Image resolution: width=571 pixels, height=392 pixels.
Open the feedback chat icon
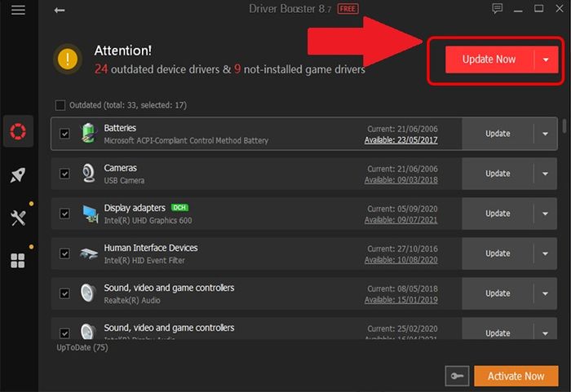click(497, 9)
